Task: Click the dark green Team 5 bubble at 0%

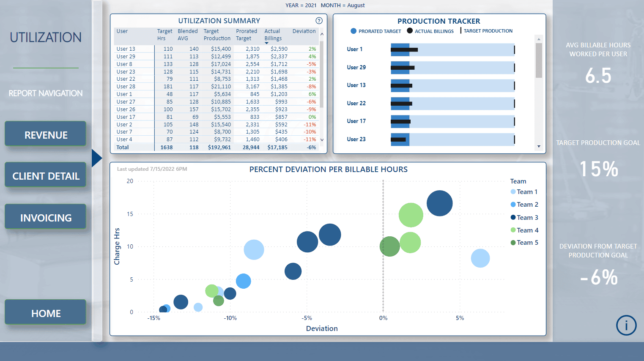Action: pyautogui.click(x=389, y=246)
